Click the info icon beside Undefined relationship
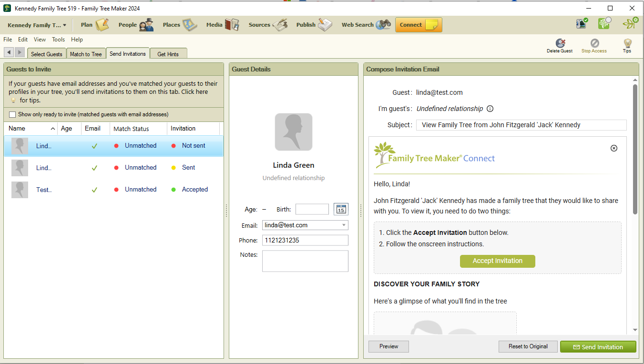Viewport: 644px width, 364px height. (490, 109)
